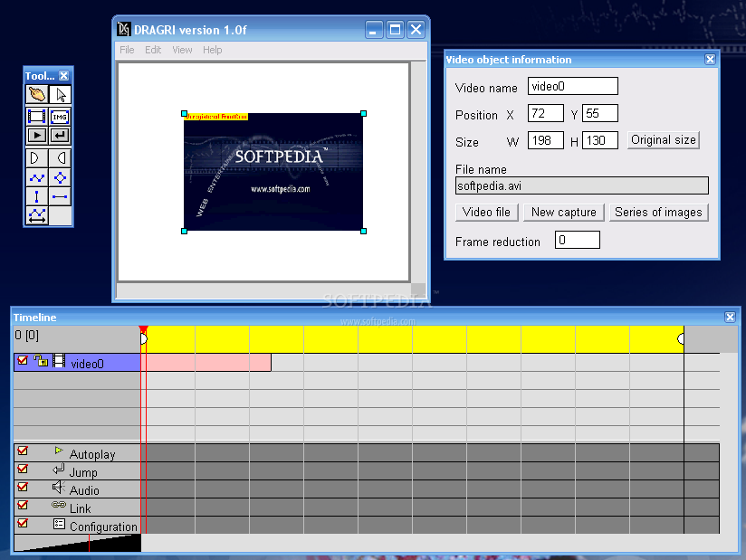Click the Configuration row label
This screenshot has width=746, height=560.
103,527
